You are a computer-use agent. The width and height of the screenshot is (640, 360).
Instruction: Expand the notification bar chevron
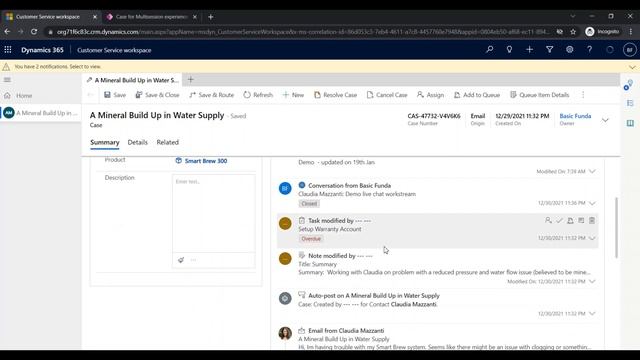coord(632,67)
